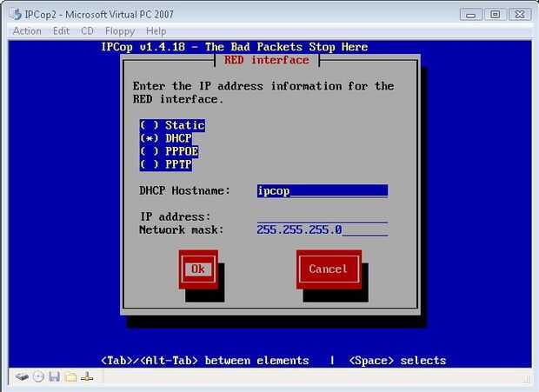
Task: Click the floppy disk status icon
Action: pos(54,377)
